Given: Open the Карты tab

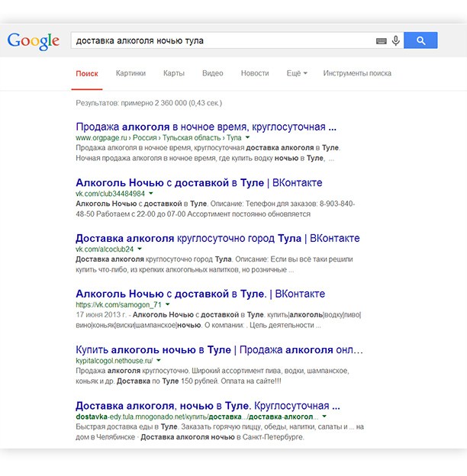Looking at the screenshot, I should pyautogui.click(x=173, y=73).
